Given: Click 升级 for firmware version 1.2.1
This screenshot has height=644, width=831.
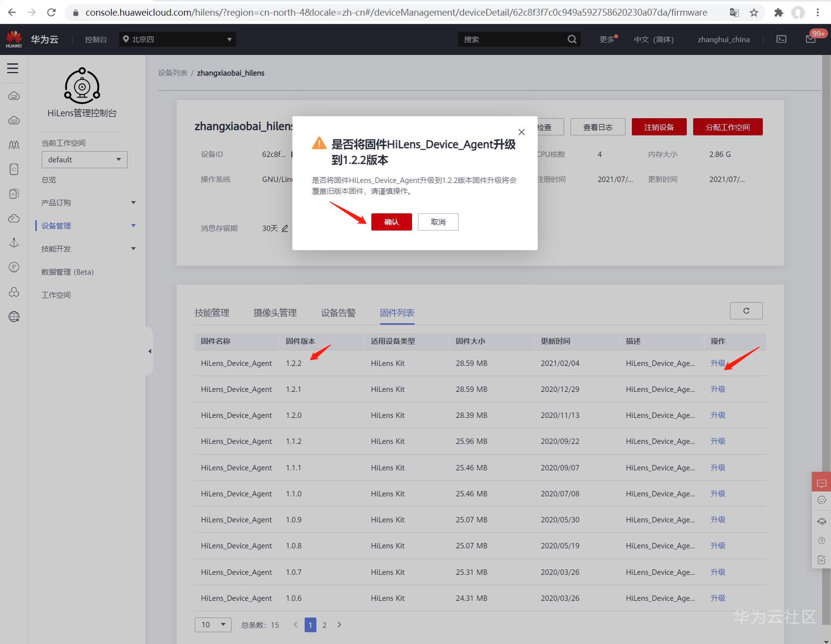Looking at the screenshot, I should click(718, 389).
